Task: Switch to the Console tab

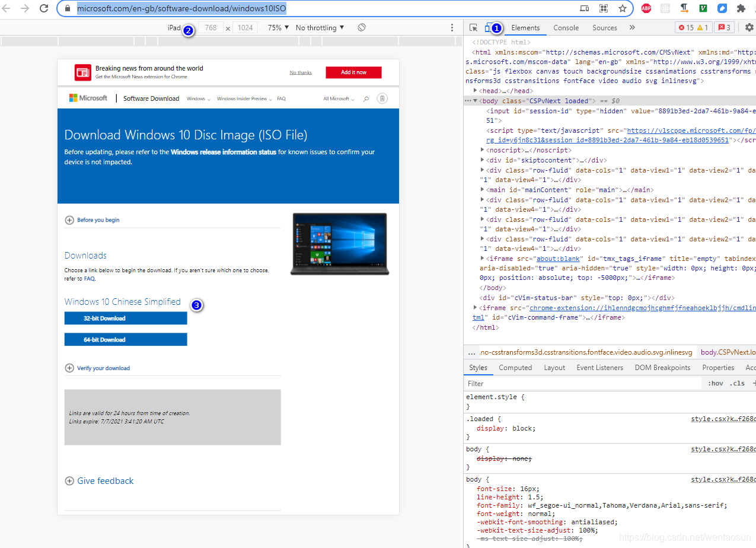Action: tap(566, 27)
